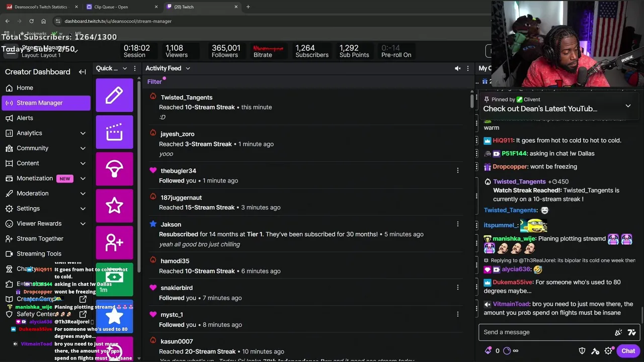
Task: Click the browser address bar URL
Action: [118, 21]
